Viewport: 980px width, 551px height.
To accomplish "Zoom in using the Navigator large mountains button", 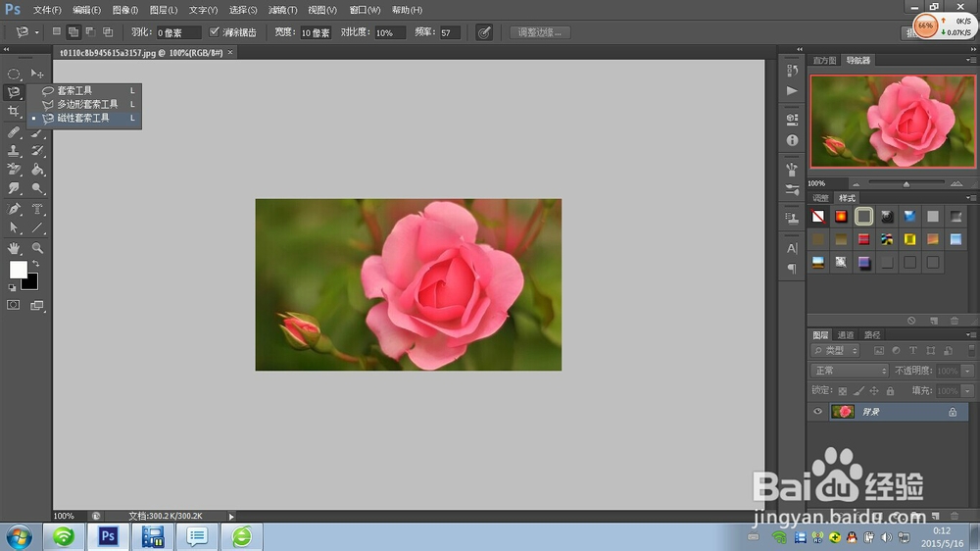I will 956,183.
